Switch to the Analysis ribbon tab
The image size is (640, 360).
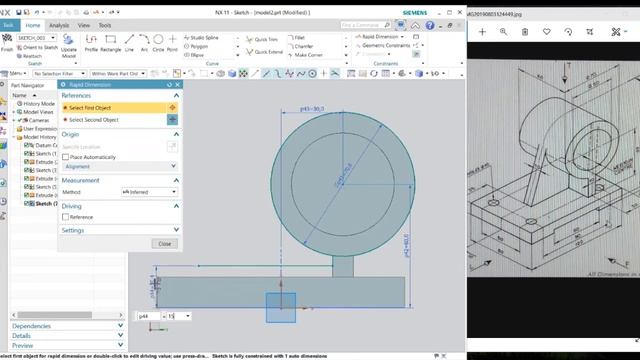point(59,25)
